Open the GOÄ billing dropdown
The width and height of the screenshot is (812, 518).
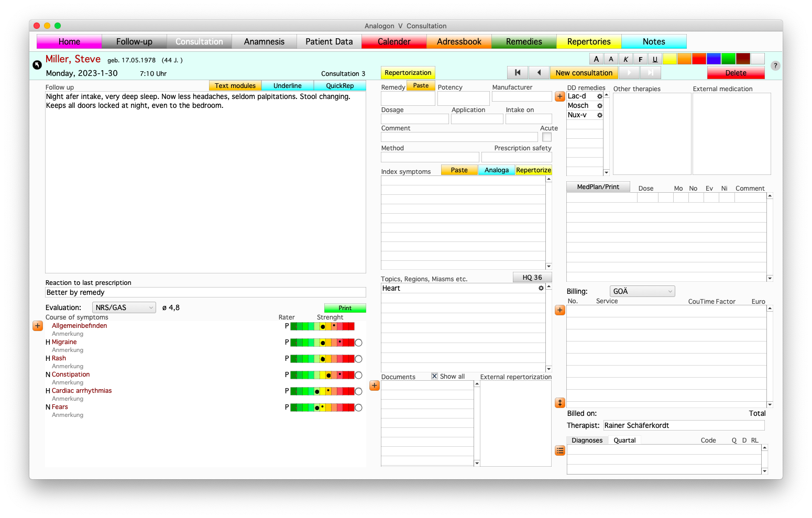(642, 292)
